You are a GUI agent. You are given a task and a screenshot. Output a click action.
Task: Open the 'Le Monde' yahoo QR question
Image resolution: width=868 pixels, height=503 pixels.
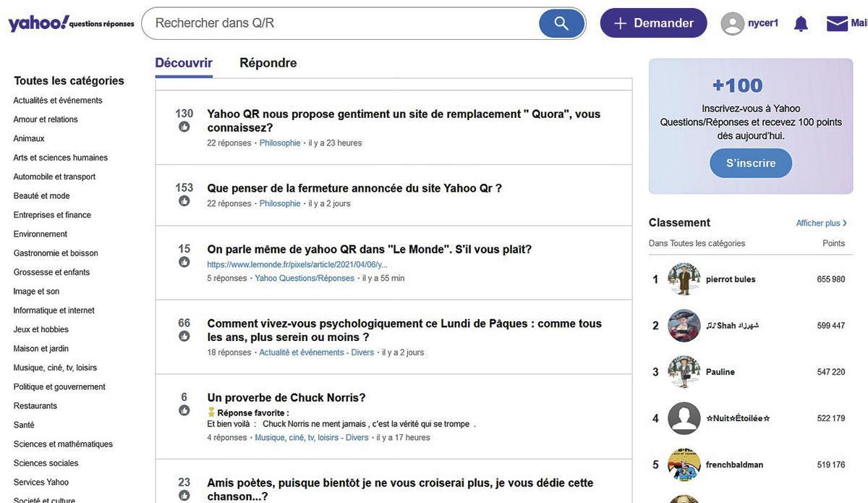(x=370, y=250)
